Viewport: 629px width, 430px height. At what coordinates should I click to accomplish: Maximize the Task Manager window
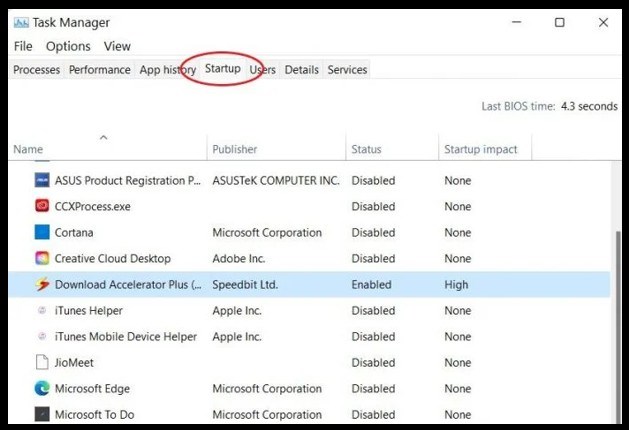(560, 22)
